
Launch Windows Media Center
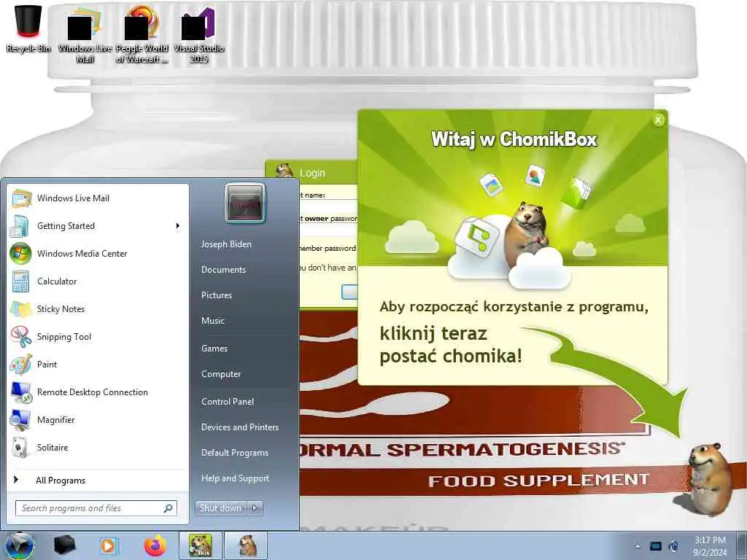98,253
